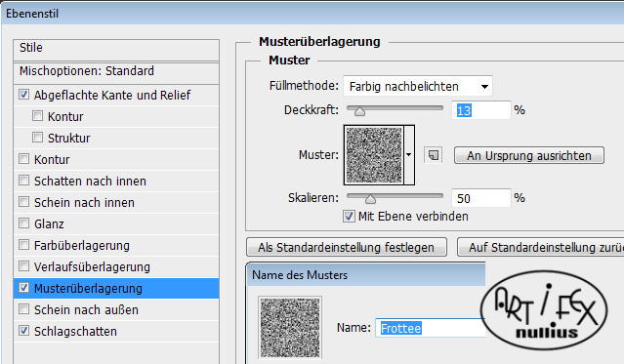
Task: Select Mischoptionen: Standard entry
Action: click(x=116, y=72)
